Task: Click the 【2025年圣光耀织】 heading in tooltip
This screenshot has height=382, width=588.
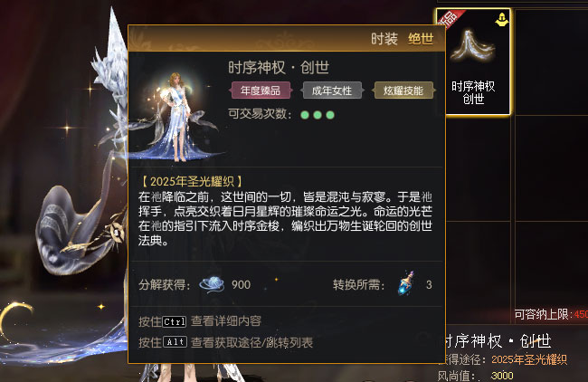Action: pyautogui.click(x=192, y=182)
